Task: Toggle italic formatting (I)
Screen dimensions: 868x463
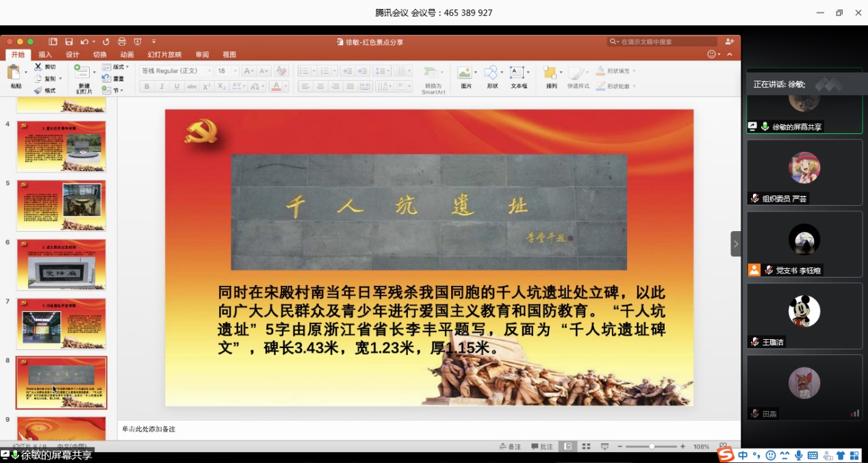Action: pyautogui.click(x=162, y=87)
